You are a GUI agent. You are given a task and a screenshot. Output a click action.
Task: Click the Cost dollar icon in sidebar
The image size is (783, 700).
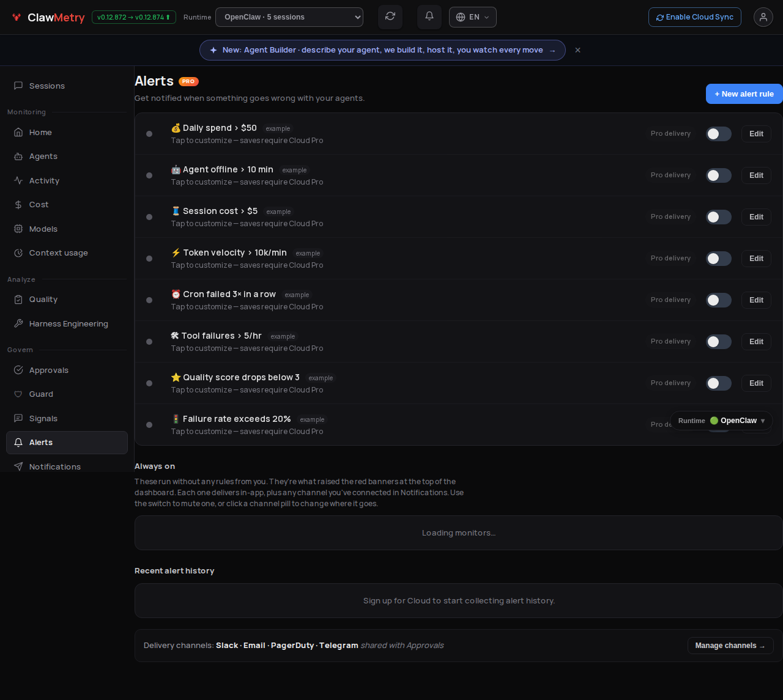[x=18, y=205]
